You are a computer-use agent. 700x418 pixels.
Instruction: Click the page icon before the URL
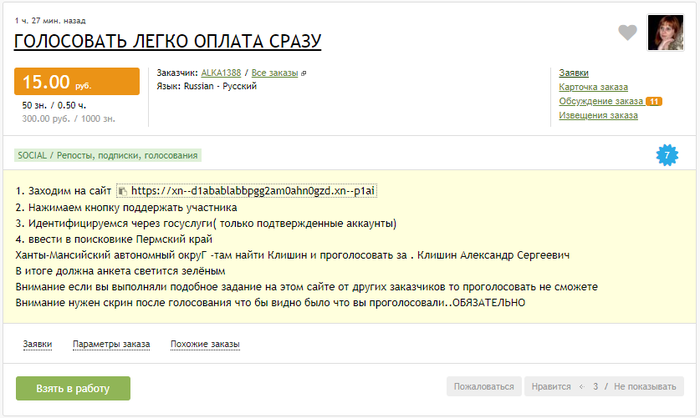(123, 190)
